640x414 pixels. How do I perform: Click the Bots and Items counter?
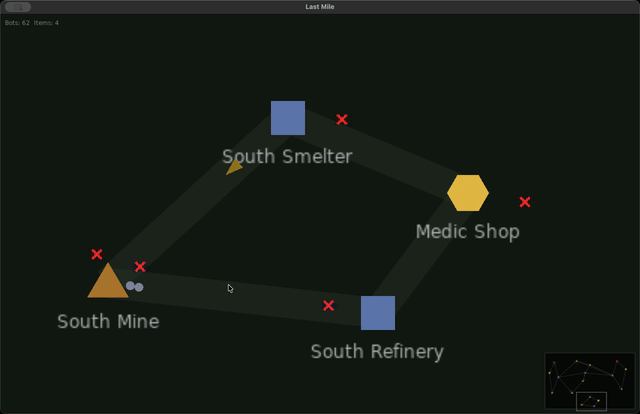(x=32, y=23)
